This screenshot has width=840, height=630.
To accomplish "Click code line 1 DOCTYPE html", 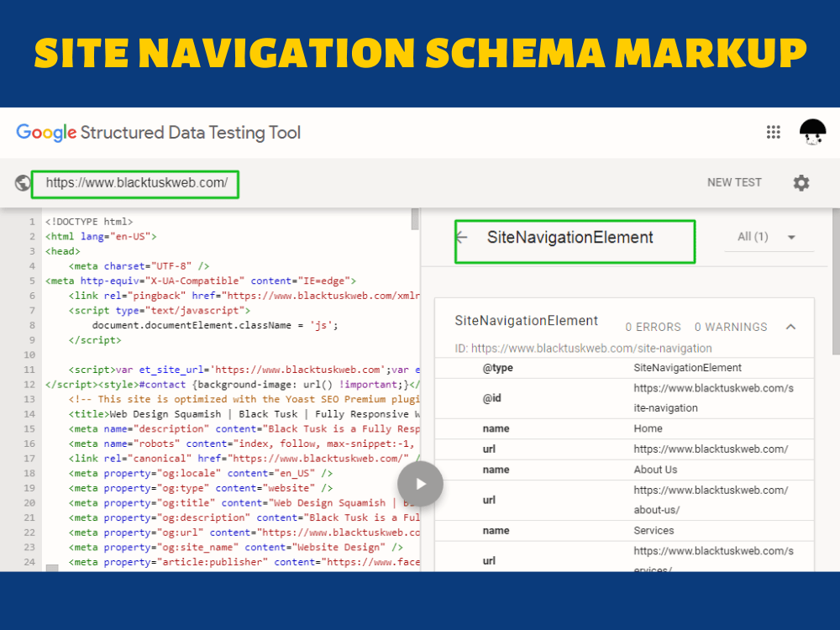I will coord(89,222).
